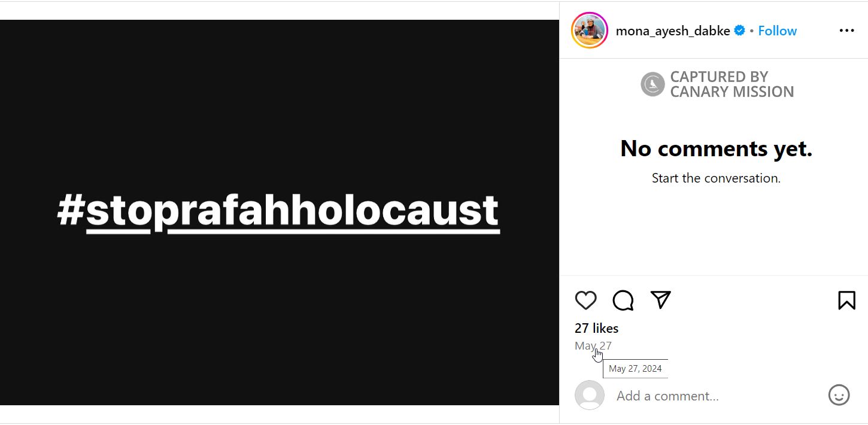The height and width of the screenshot is (425, 868).
Task: Click the blue verified badge
Action: [740, 31]
